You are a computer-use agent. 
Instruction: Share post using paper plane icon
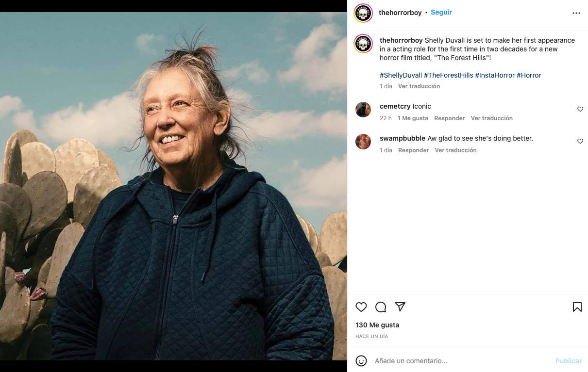coord(400,307)
